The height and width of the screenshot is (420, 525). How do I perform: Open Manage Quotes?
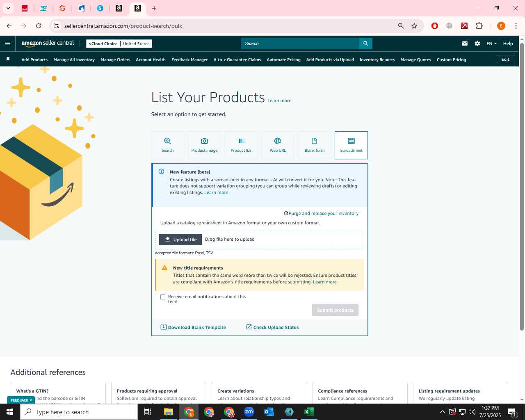pyautogui.click(x=415, y=60)
